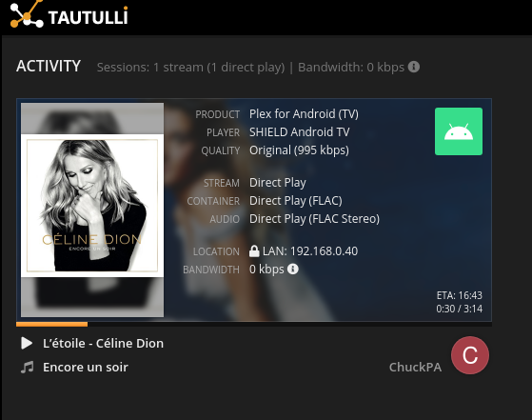Screen dimensions: 532x420
Task: Click the lock icon next to LAN address
Action: (254, 251)
